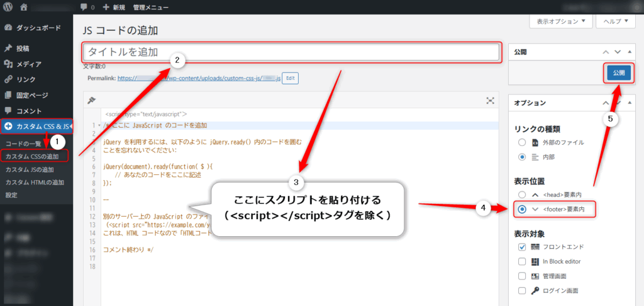This screenshot has height=306, width=644.
Task: Collapse code fold arrow at line 1
Action: point(99,125)
